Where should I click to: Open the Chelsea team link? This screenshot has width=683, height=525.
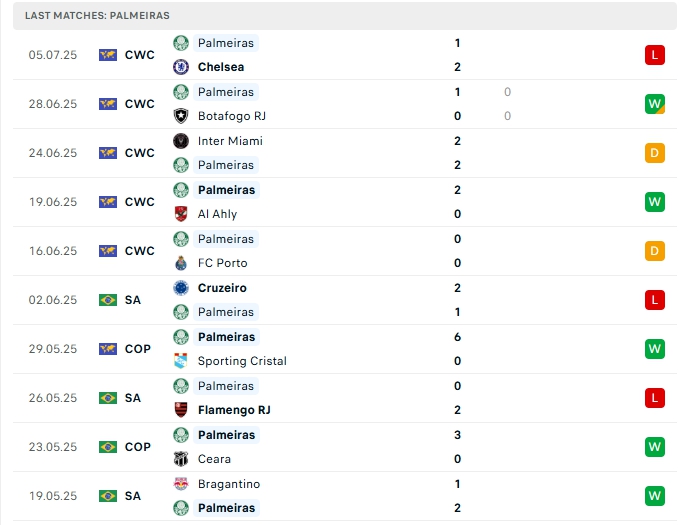pyautogui.click(x=221, y=67)
